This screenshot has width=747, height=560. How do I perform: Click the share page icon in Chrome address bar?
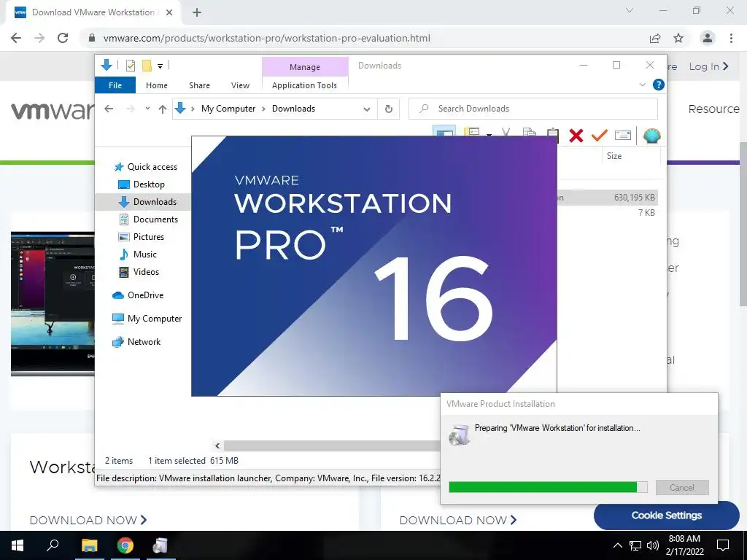pyautogui.click(x=656, y=38)
